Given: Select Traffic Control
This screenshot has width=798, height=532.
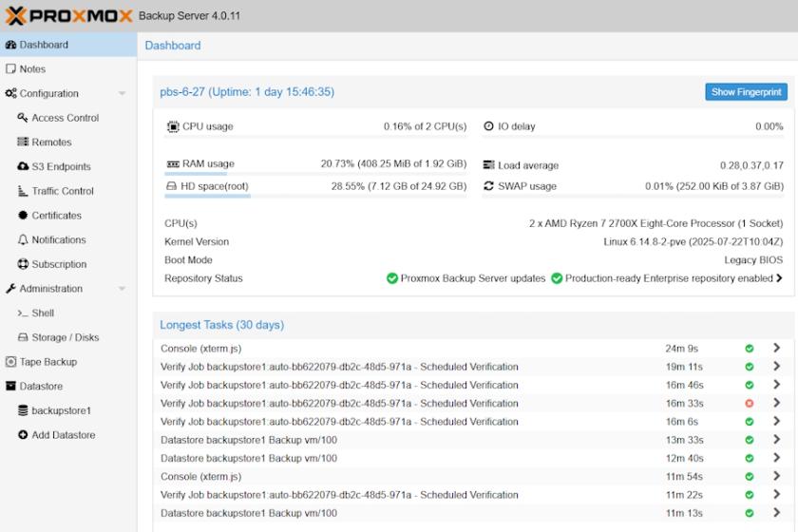Looking at the screenshot, I should click(x=68, y=191).
